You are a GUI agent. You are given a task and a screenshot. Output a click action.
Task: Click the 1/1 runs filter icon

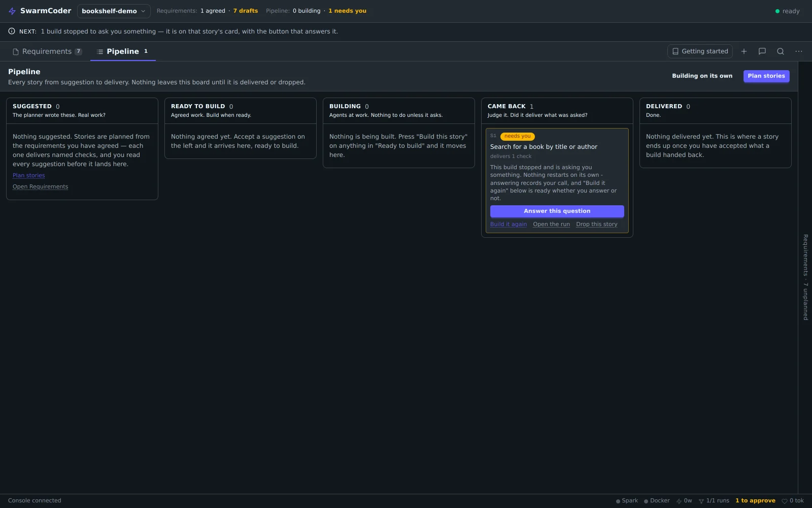click(701, 501)
